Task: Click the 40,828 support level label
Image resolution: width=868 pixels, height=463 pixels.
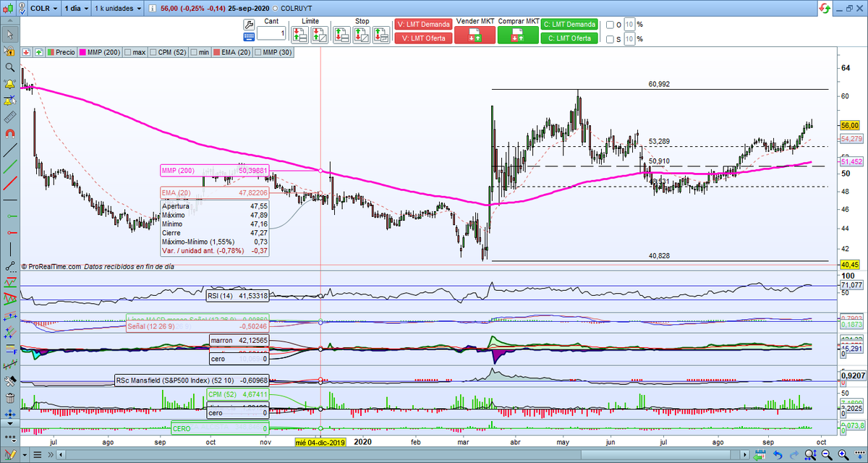Action: tap(659, 256)
